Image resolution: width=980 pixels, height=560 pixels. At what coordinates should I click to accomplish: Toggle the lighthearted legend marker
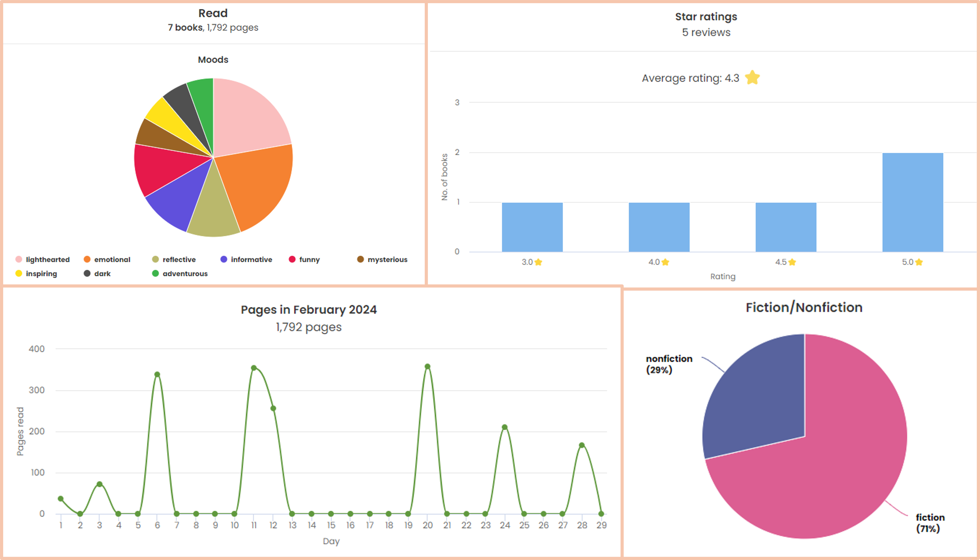pyautogui.click(x=18, y=259)
